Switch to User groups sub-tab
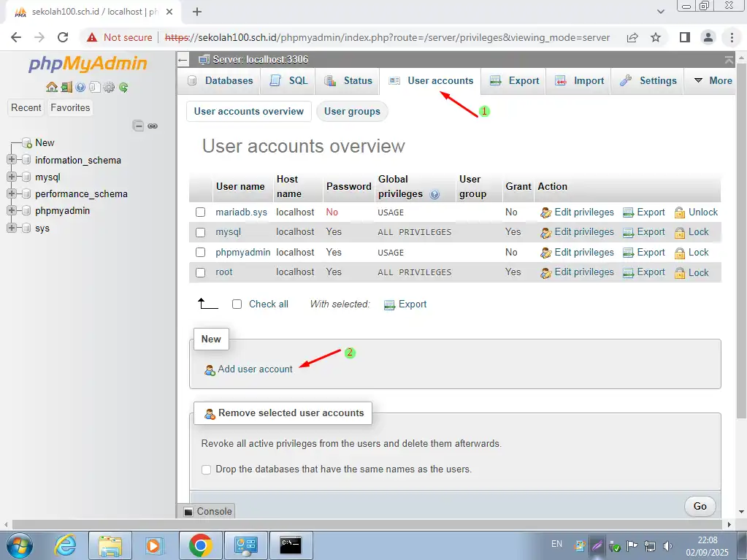747x560 pixels. coord(352,112)
